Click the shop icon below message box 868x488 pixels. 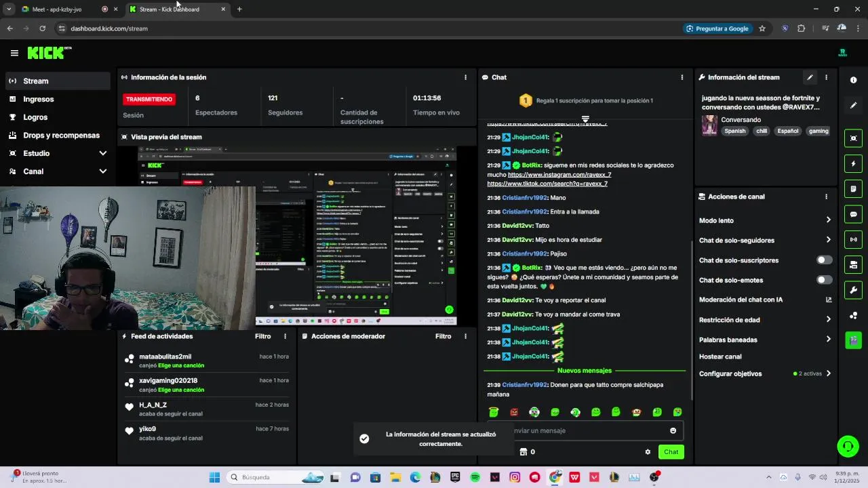coord(523,452)
